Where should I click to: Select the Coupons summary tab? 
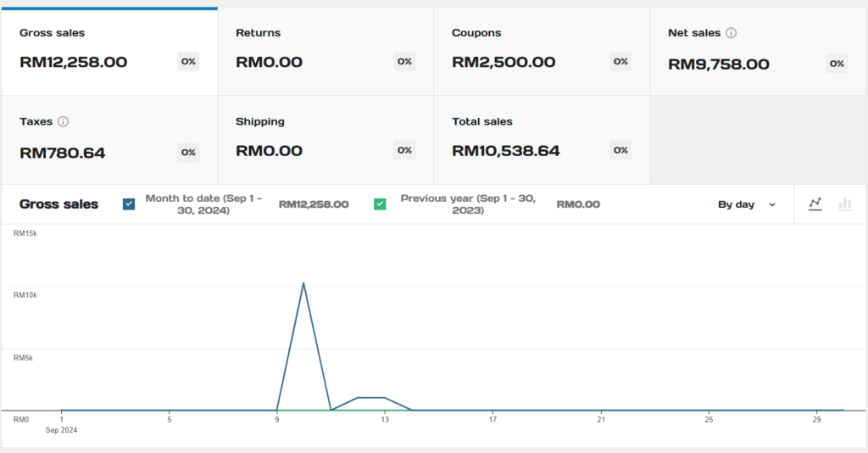click(542, 51)
